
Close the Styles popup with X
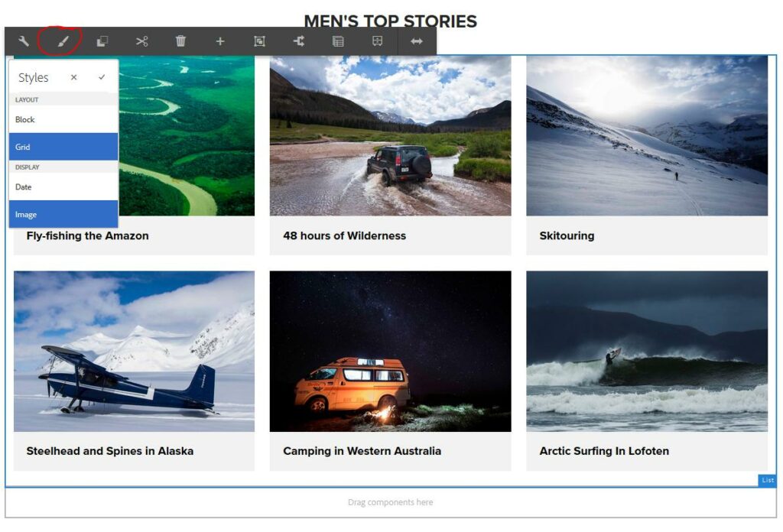tap(74, 77)
